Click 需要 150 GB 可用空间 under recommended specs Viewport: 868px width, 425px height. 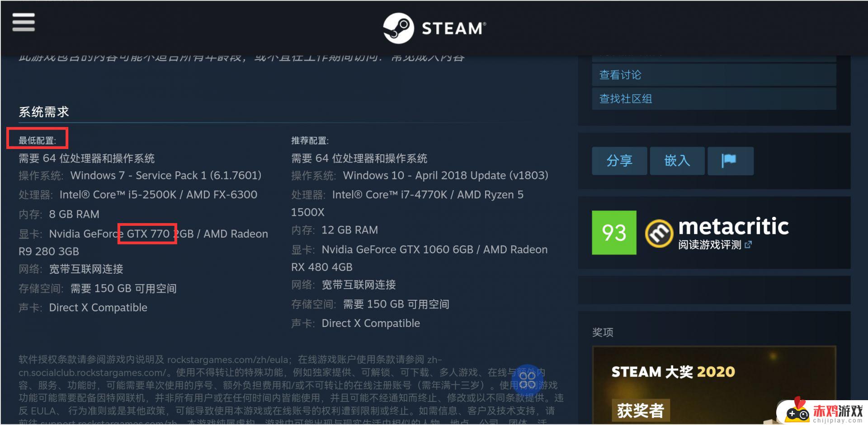click(396, 304)
